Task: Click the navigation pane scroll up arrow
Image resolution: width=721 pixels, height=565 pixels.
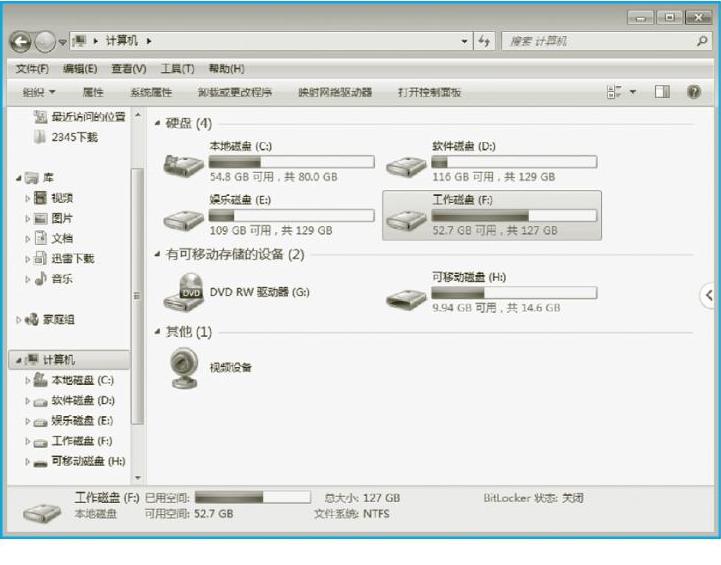Action: click(137, 115)
